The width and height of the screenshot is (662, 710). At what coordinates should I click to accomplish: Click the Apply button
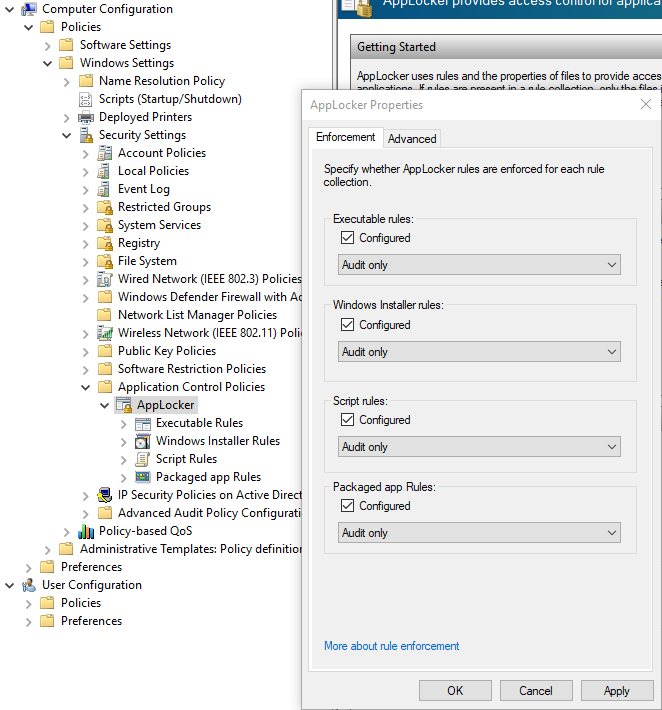[x=617, y=691]
